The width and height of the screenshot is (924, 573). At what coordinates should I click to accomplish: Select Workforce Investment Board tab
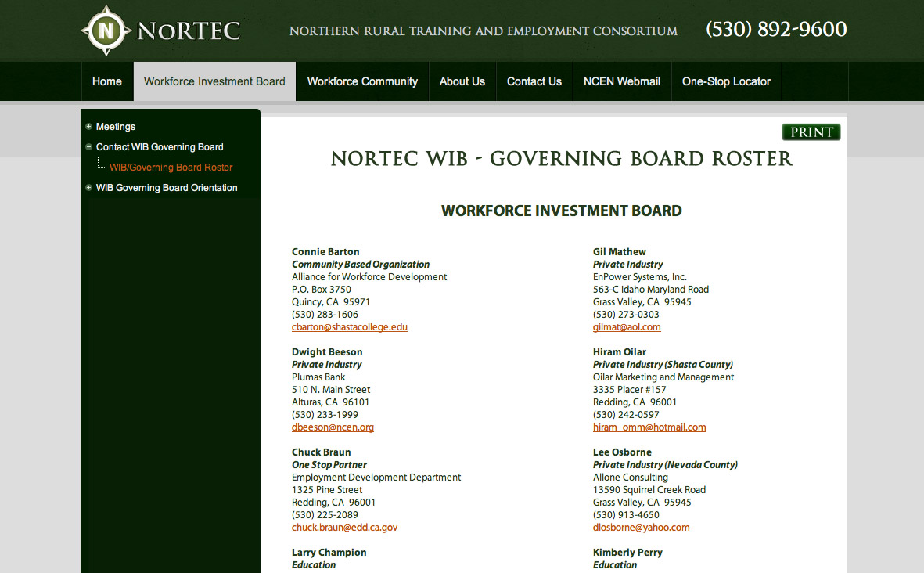214,81
